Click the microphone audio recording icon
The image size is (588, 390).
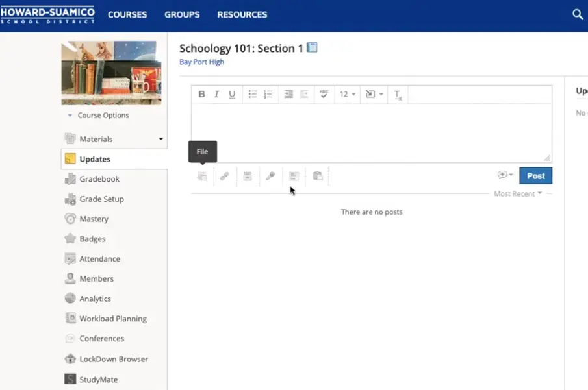(x=270, y=176)
